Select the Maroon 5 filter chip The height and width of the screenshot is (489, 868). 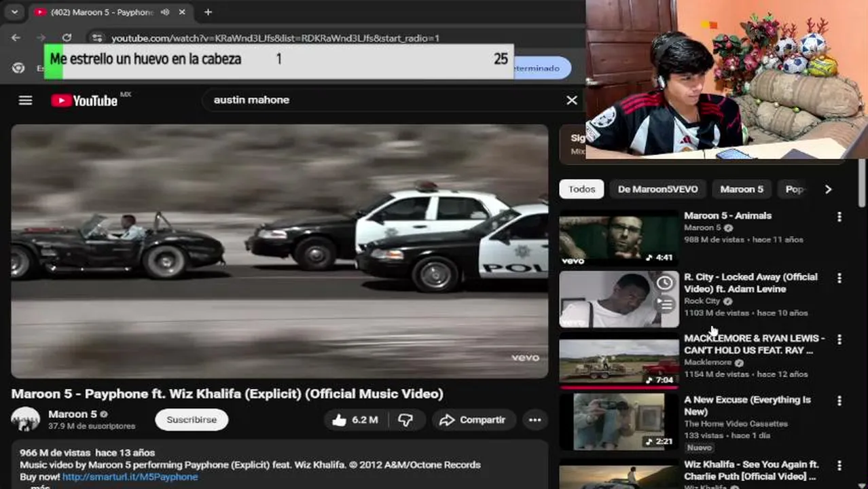pyautogui.click(x=742, y=189)
